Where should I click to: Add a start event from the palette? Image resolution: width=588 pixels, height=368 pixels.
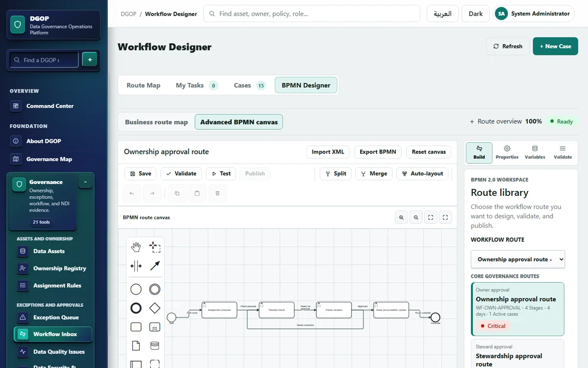click(x=136, y=289)
